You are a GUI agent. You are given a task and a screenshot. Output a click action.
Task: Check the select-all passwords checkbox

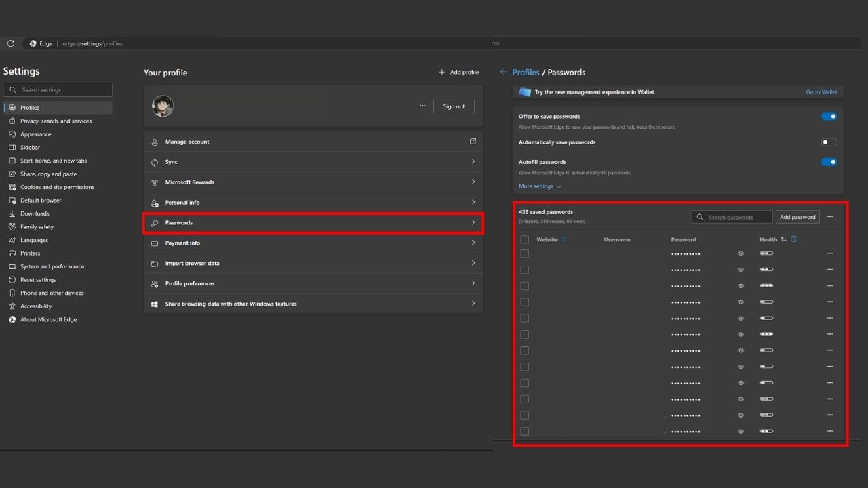[x=524, y=239]
